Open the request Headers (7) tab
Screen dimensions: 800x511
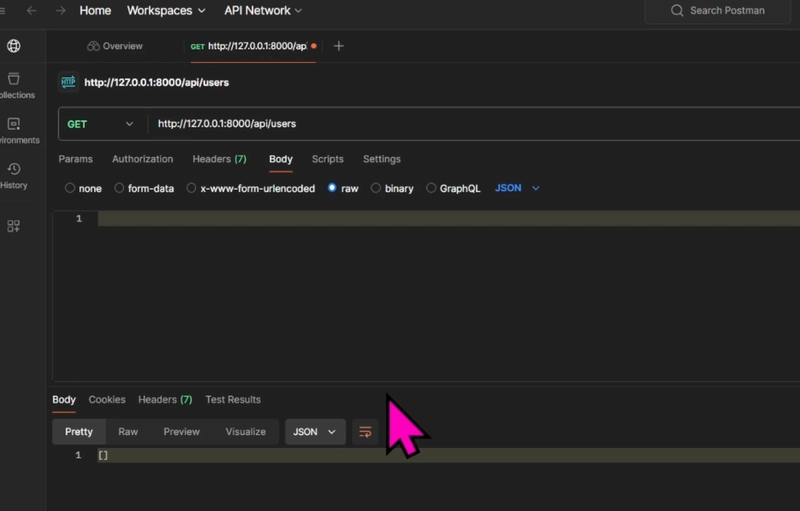click(x=219, y=159)
